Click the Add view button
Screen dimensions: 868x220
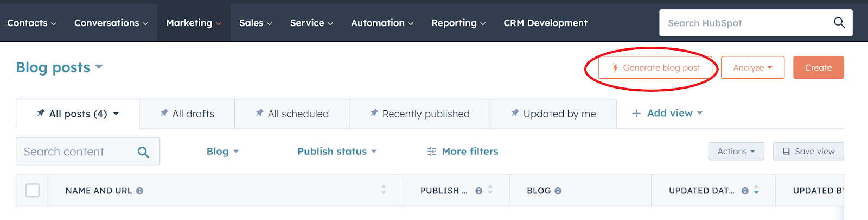click(667, 113)
